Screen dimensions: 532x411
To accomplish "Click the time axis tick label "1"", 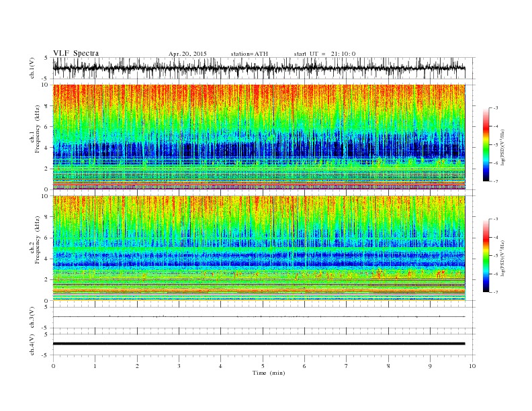I will (x=95, y=366).
